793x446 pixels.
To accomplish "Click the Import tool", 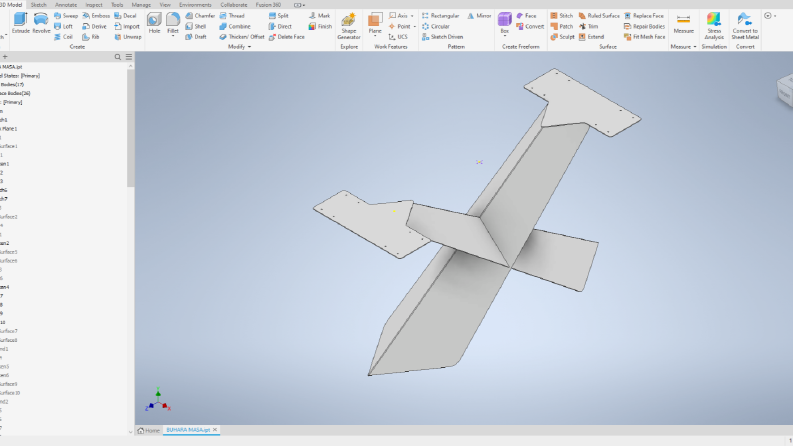I will [126, 26].
